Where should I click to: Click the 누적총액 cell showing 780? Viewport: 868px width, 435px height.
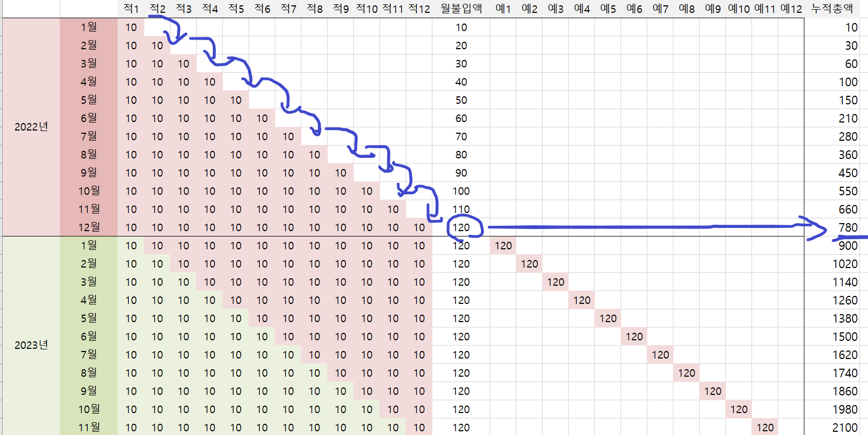click(x=832, y=227)
